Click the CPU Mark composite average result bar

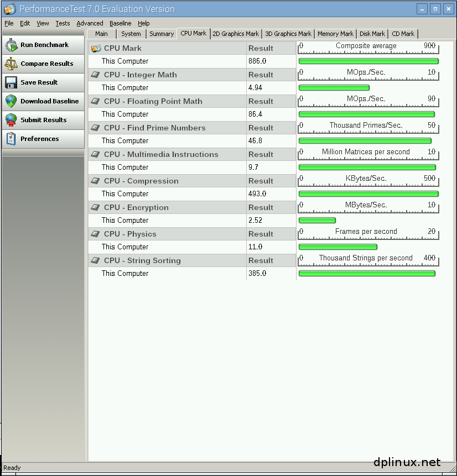(368, 61)
